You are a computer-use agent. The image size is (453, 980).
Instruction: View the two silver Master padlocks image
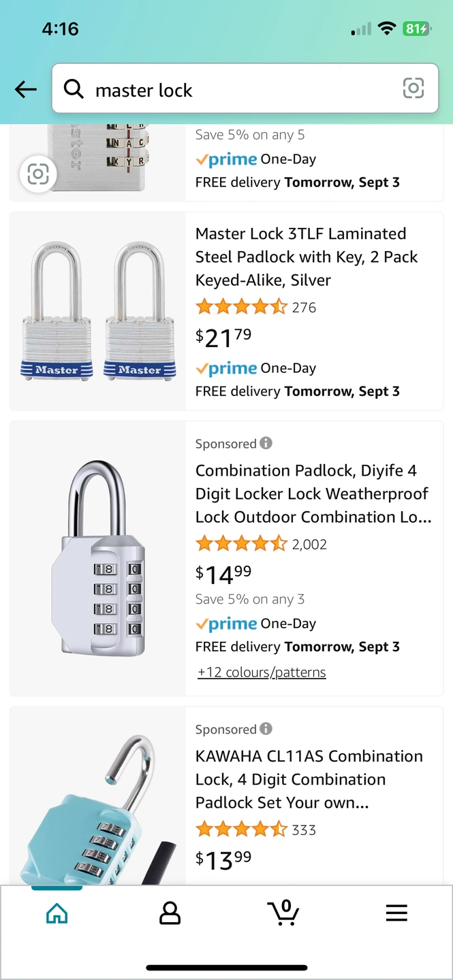pyautogui.click(x=98, y=311)
